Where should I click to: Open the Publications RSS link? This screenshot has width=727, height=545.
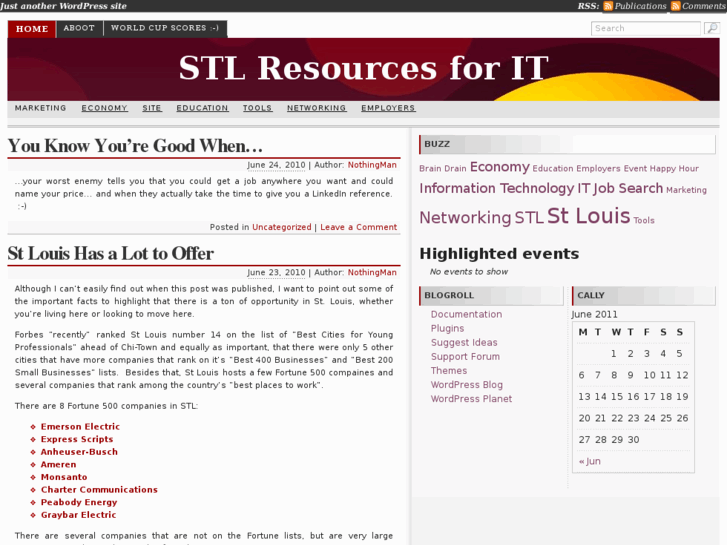point(640,6)
